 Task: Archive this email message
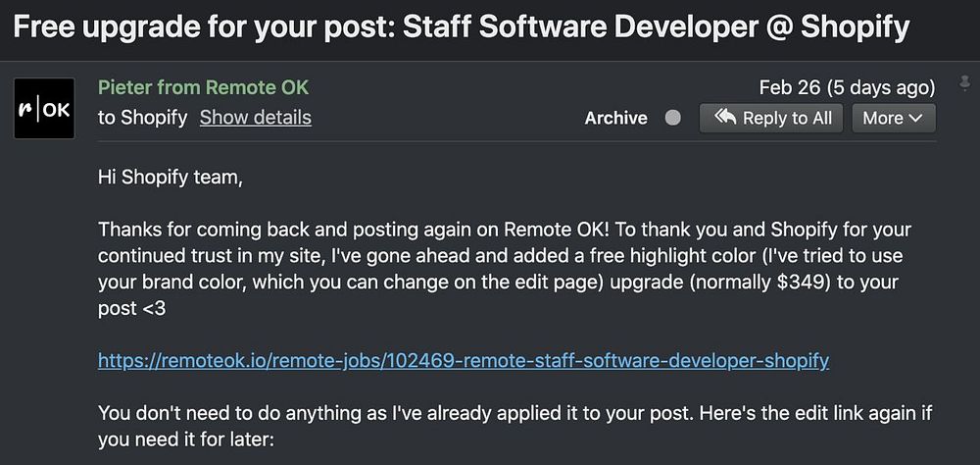(615, 118)
